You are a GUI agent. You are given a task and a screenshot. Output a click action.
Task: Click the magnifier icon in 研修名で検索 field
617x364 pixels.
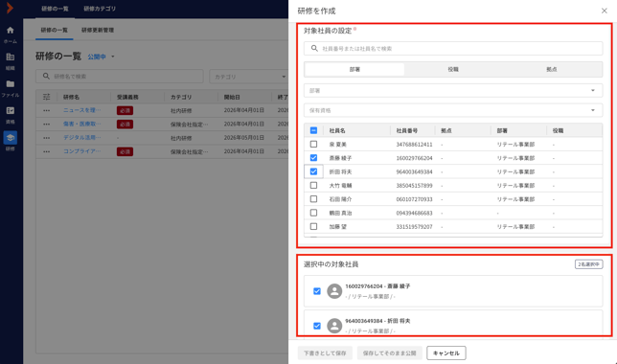[46, 76]
